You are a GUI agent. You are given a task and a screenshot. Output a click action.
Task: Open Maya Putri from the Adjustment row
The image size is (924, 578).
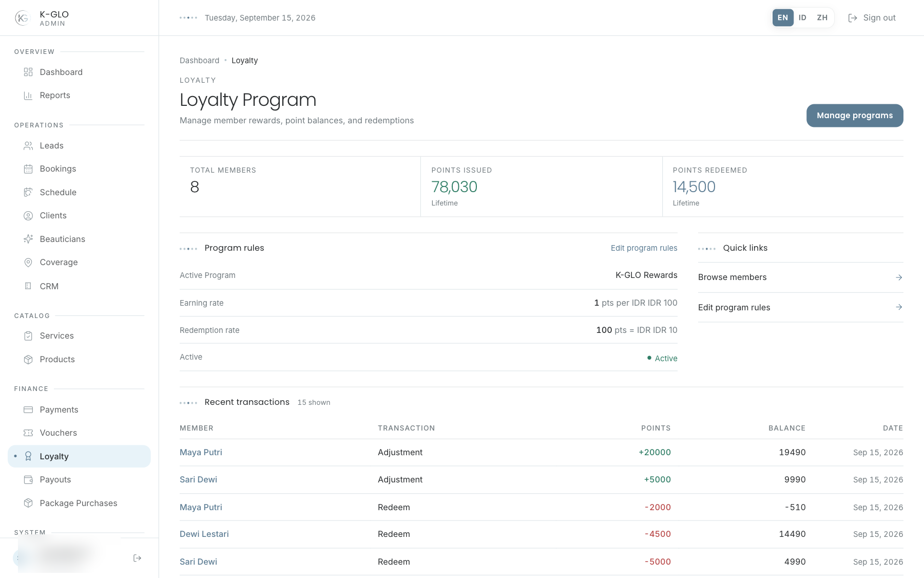201,453
